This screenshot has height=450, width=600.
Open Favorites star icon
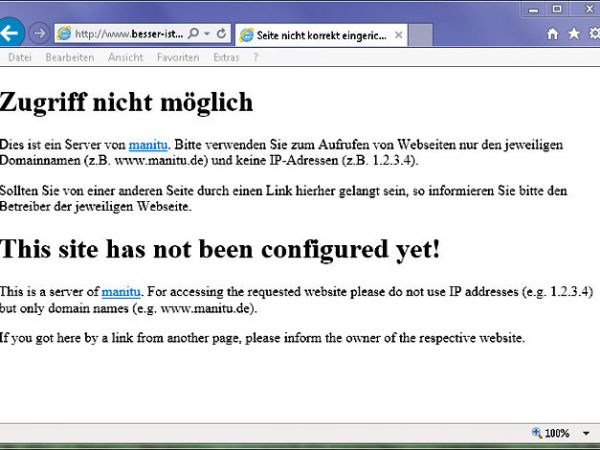tap(574, 34)
